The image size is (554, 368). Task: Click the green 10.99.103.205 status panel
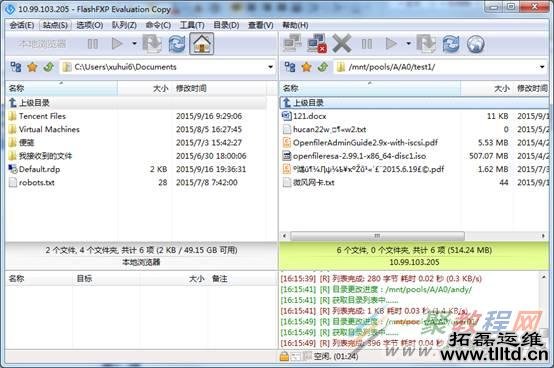coord(414,256)
